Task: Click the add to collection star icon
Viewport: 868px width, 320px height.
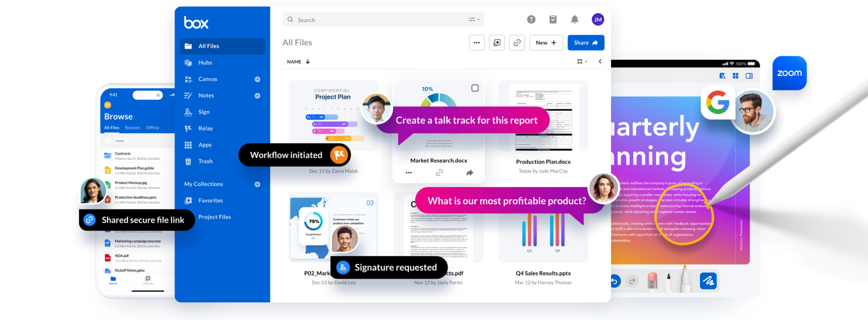Action: tap(497, 43)
